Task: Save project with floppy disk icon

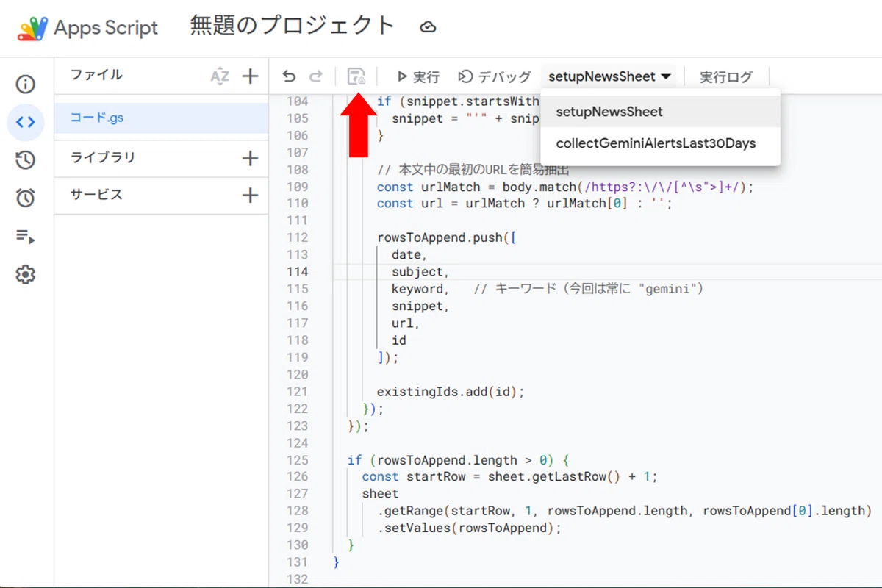Action: tap(356, 76)
